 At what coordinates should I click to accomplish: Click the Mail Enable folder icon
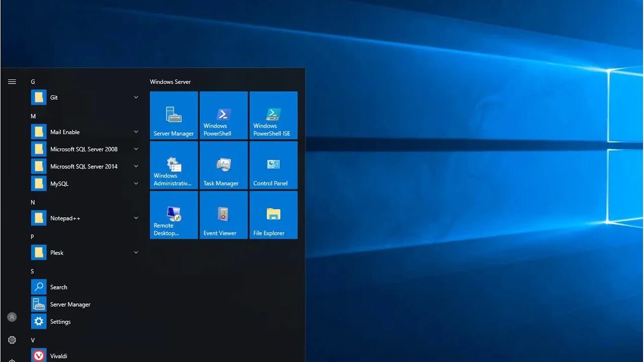point(39,132)
